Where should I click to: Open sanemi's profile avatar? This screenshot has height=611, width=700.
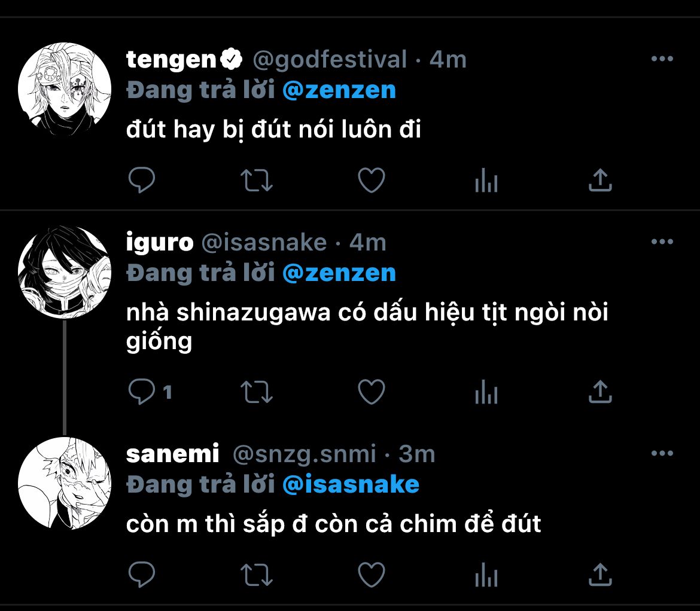coord(65,484)
